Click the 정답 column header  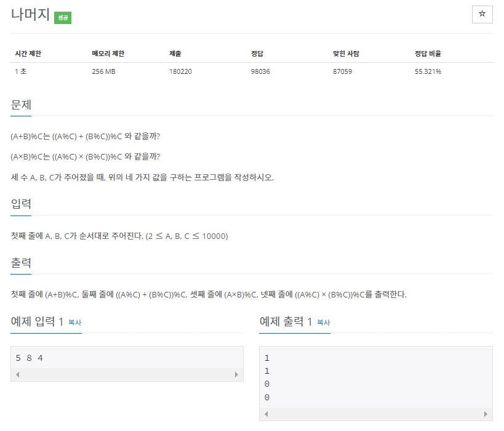coord(257,54)
